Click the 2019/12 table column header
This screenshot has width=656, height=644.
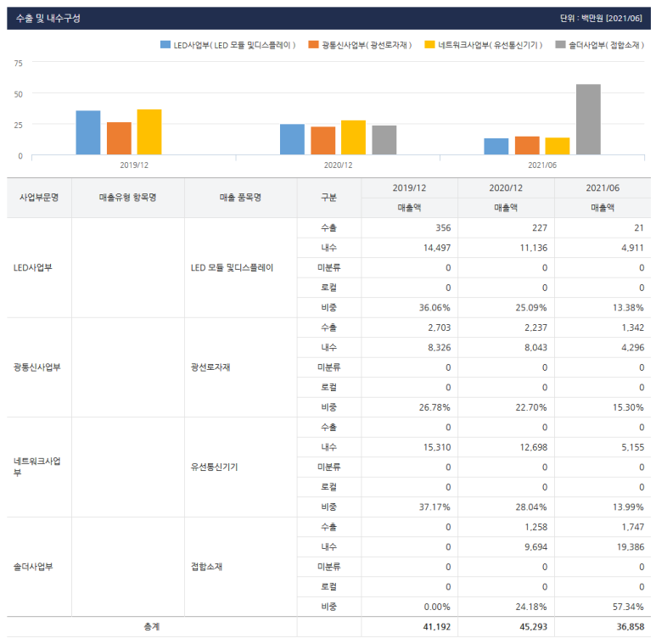409,188
